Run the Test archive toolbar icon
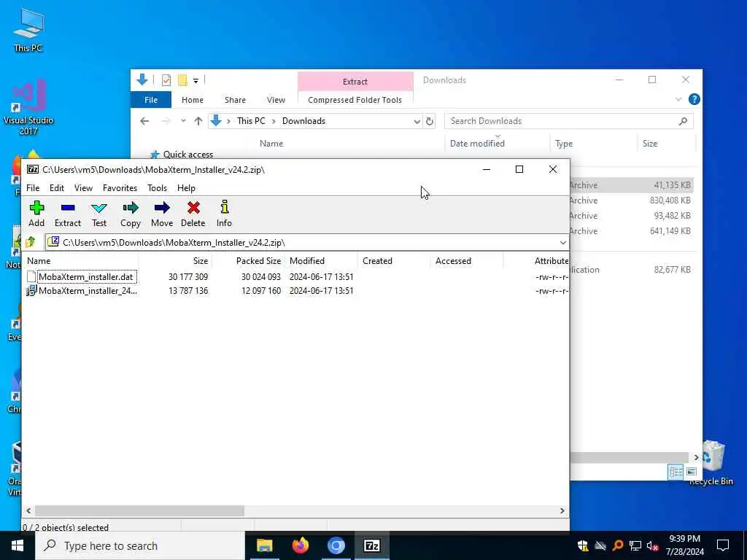The width and height of the screenshot is (747, 560). (99, 214)
